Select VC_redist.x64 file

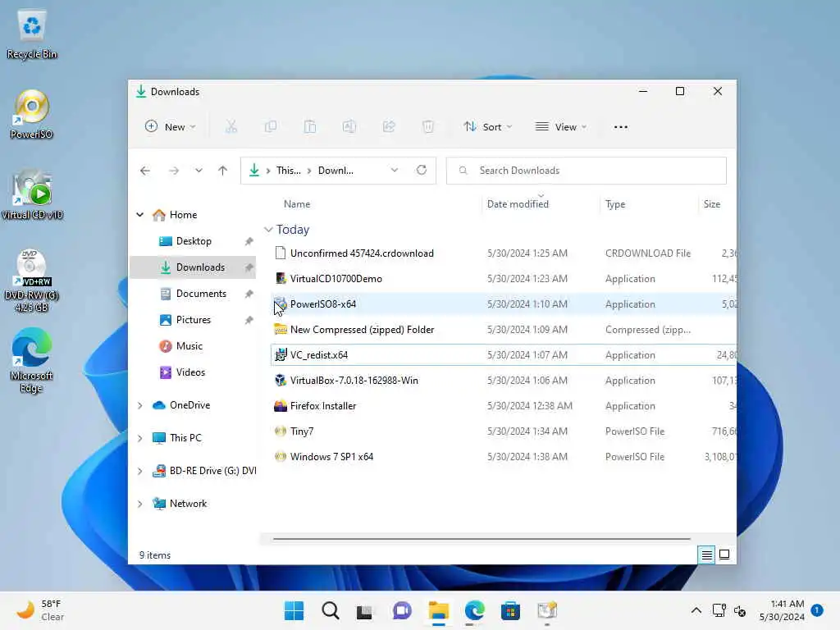click(x=503, y=355)
